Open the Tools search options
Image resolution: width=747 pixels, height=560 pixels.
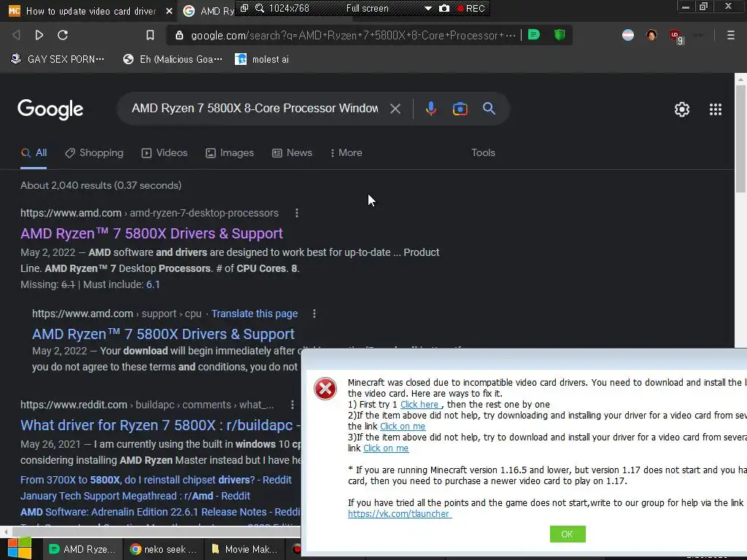coord(483,153)
